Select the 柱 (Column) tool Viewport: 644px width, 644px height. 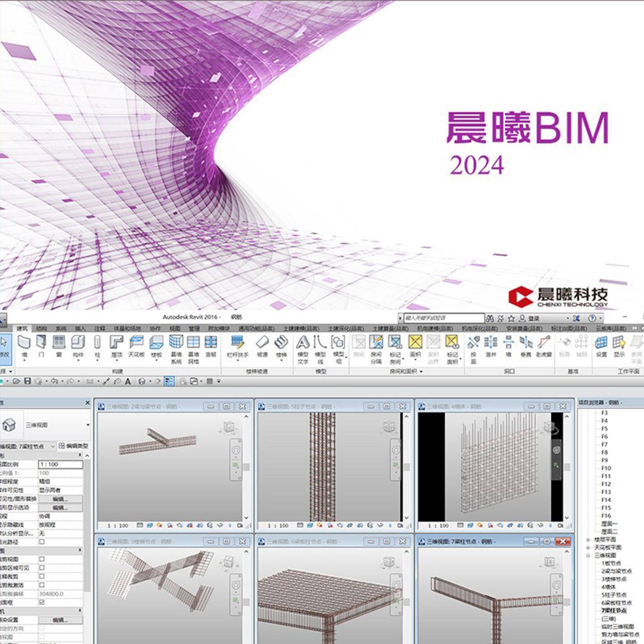point(97,347)
